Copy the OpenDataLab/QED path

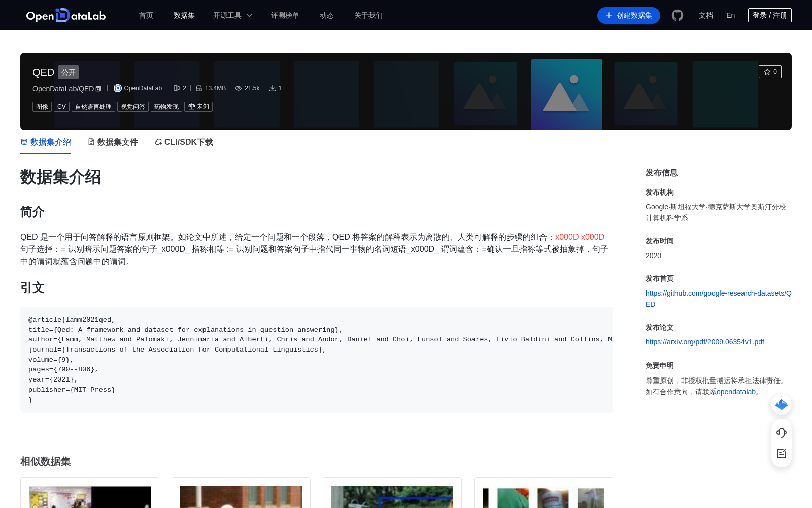[x=98, y=89]
